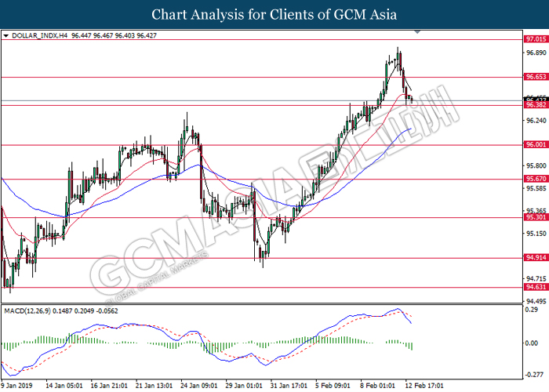Click the 94.715 price axis value
The height and width of the screenshot is (392, 549).
pyautogui.click(x=536, y=279)
